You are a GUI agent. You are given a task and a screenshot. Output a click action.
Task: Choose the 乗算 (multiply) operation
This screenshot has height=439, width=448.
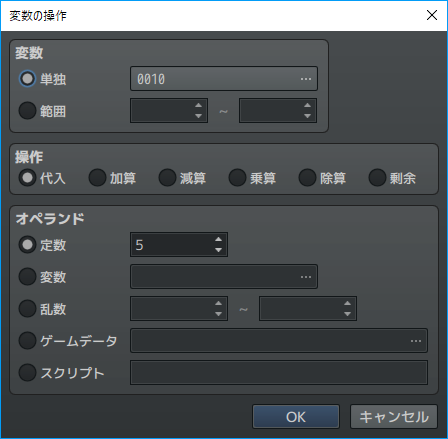(x=237, y=178)
